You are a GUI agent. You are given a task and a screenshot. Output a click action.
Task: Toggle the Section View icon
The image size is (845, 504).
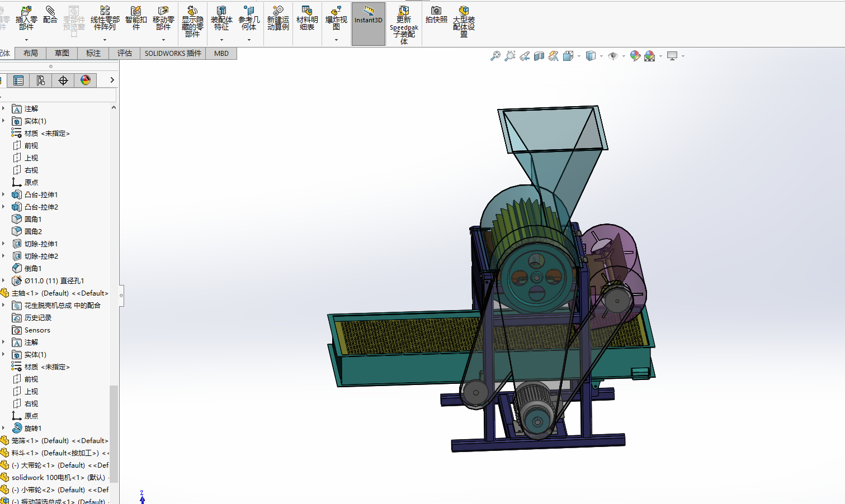pos(539,56)
